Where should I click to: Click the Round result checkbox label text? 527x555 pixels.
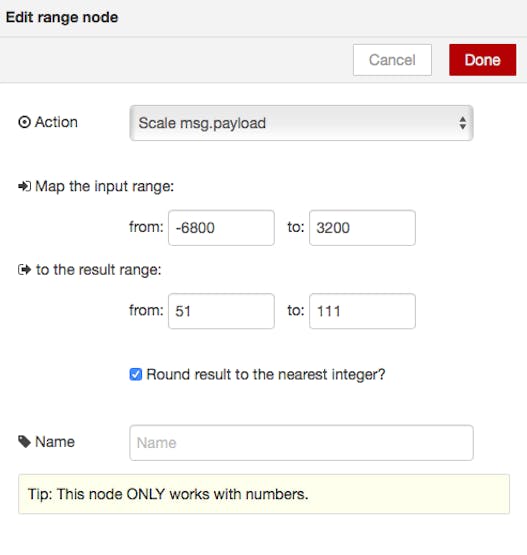[266, 374]
